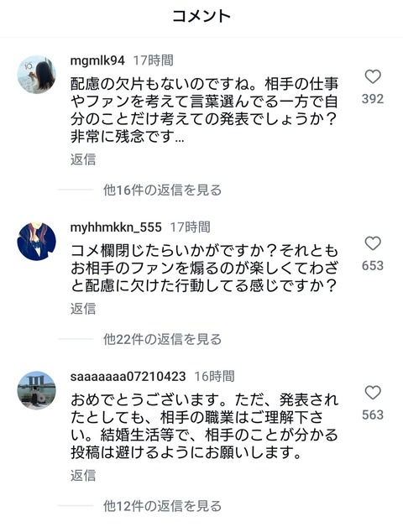This screenshot has height=532, width=403.
Task: Open myhhmkkn_555's profile picture
Action: coord(37,241)
